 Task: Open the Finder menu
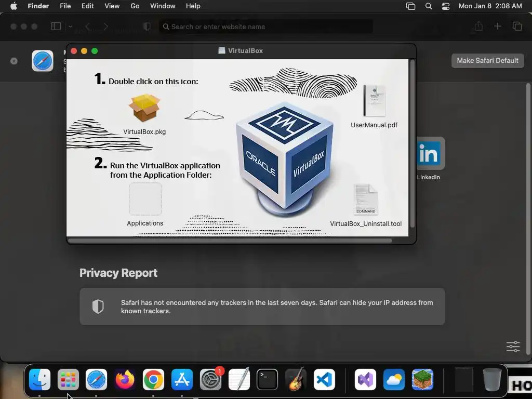point(38,6)
